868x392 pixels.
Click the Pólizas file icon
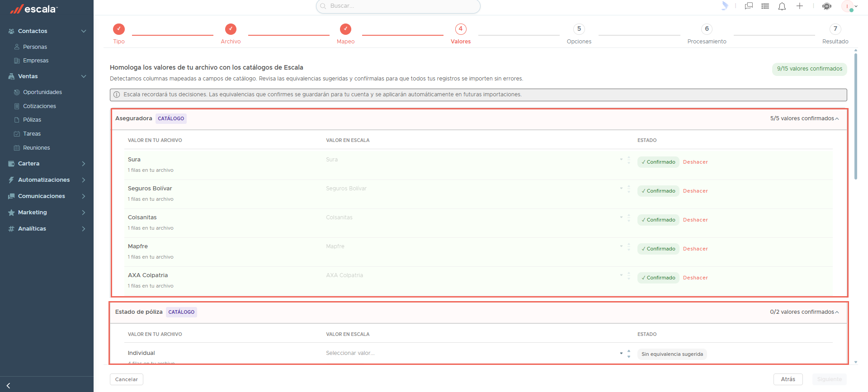[17, 120]
